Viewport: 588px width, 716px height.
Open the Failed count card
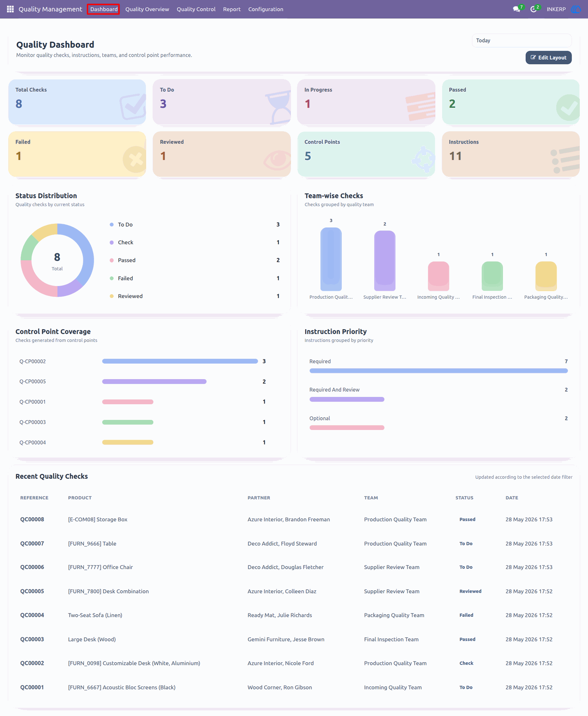tap(77, 154)
